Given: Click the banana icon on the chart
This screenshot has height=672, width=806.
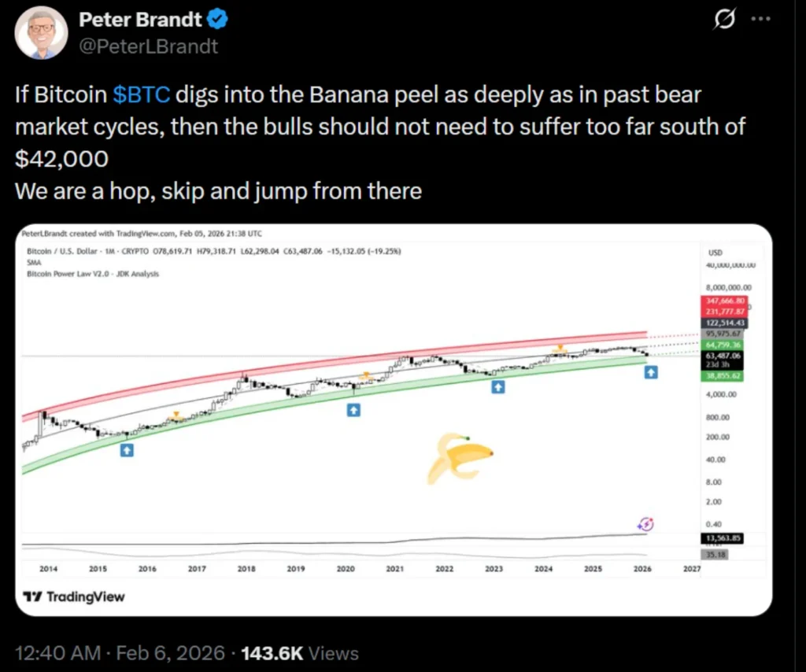Looking at the screenshot, I should [x=458, y=457].
